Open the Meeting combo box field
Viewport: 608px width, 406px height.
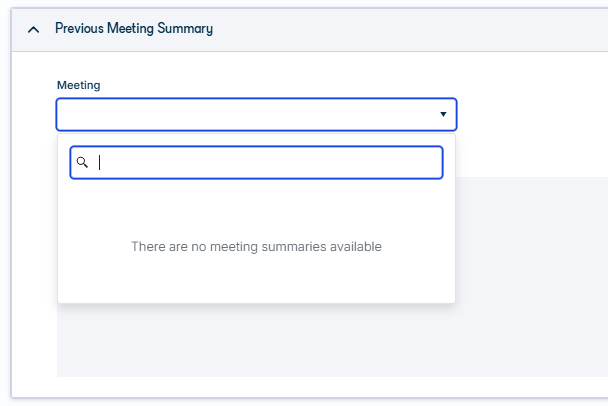click(256, 114)
